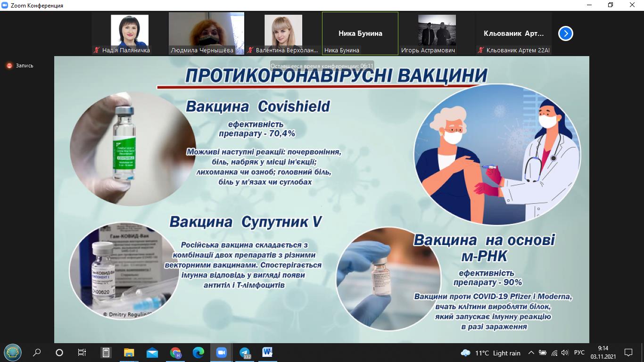Screen dimensions: 644x362
Task: Open the weather widget showing 11°C
Action: pyautogui.click(x=490, y=353)
